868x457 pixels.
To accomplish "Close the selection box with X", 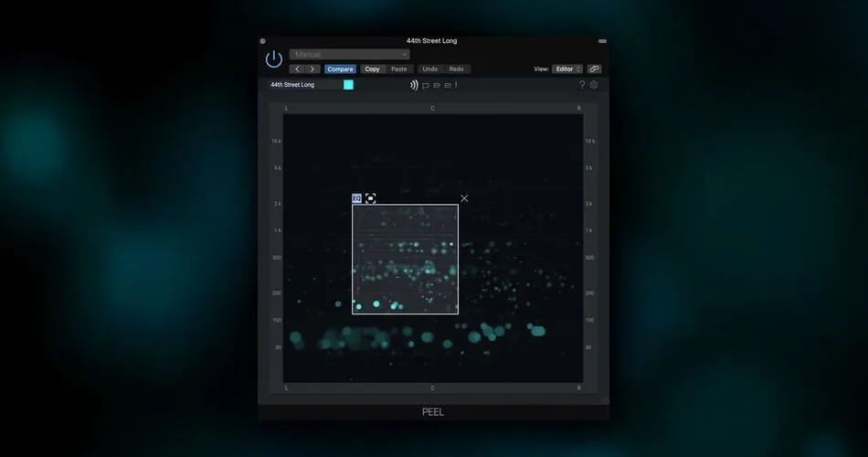I will coord(464,198).
